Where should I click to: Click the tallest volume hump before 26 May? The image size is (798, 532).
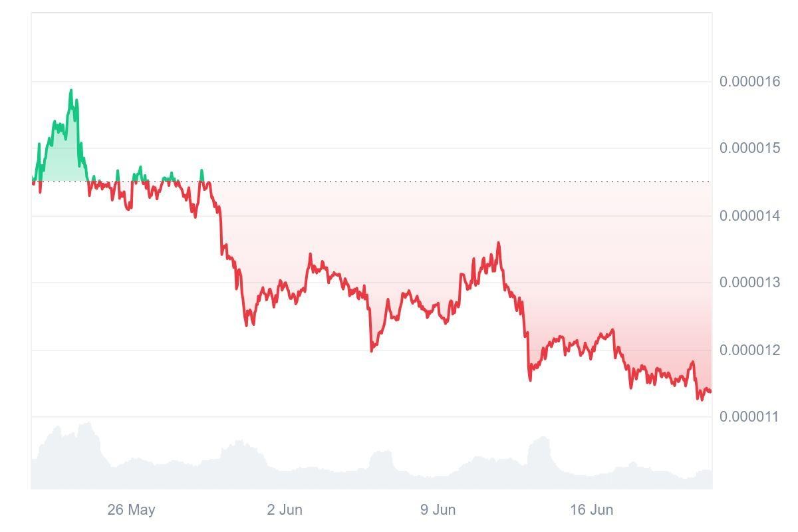[86, 426]
